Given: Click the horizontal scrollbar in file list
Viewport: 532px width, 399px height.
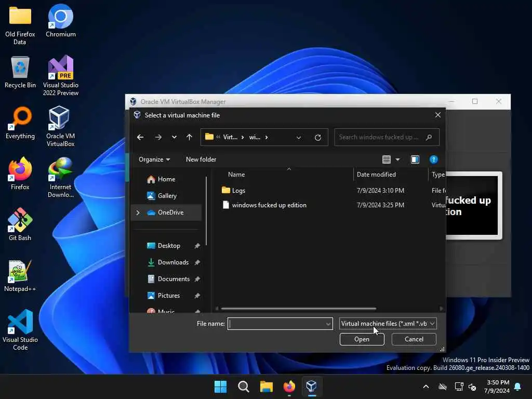Looking at the screenshot, I should (299, 309).
